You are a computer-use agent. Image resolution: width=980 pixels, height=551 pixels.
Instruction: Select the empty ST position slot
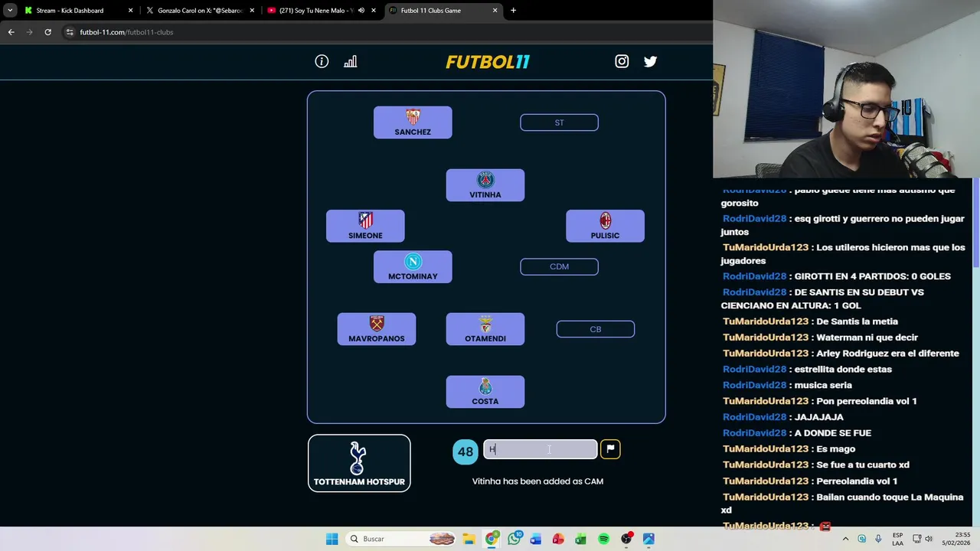tap(559, 122)
